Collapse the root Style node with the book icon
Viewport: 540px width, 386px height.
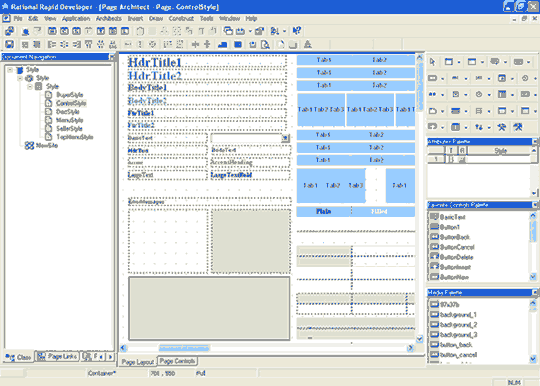[x=10, y=70]
